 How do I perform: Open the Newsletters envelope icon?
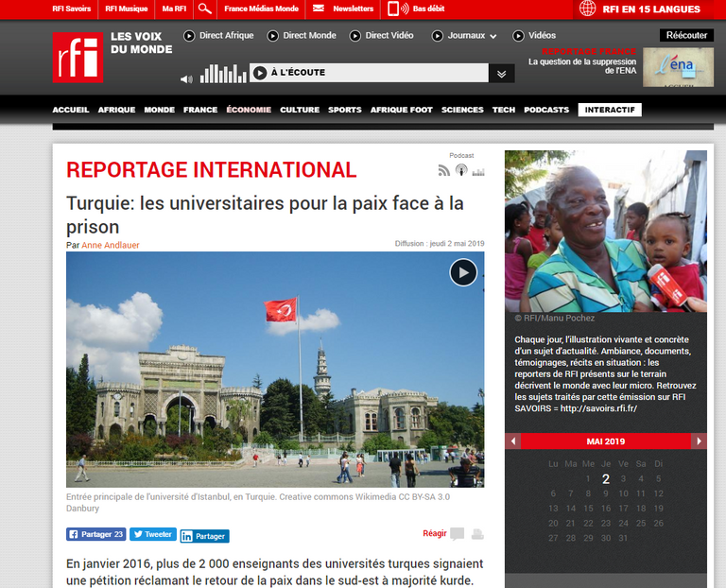pos(319,9)
